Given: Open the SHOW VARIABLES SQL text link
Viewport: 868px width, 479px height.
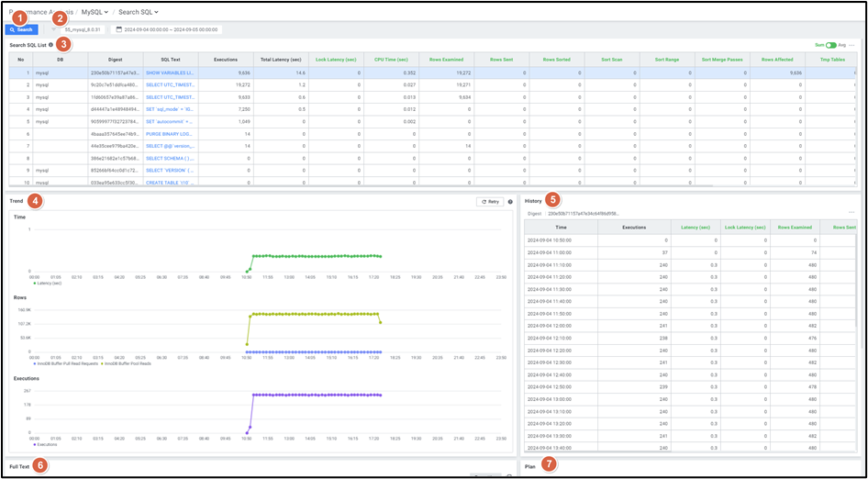Looking at the screenshot, I should point(170,72).
